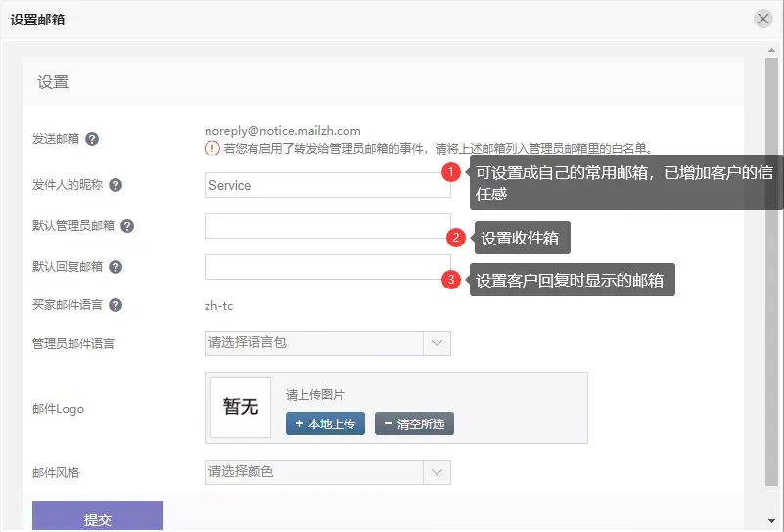Click the Service nickname input field
Screen dimensions: 784x532
coord(328,185)
